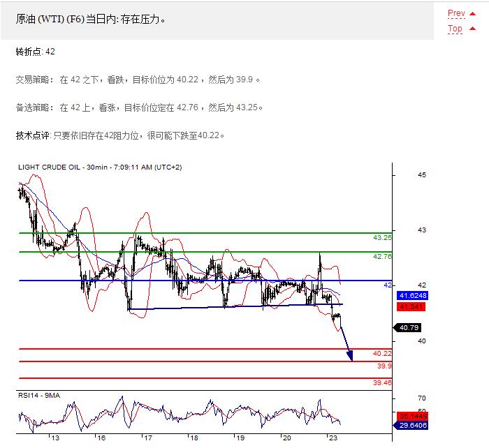489x448 pixels.
Task: Select the RSI14 - 9MA indicator label
Action: point(39,396)
